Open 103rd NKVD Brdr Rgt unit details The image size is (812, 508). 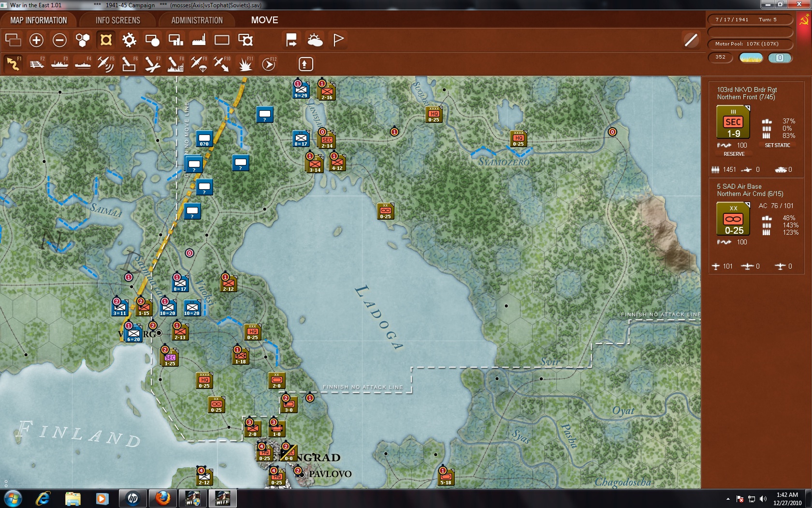point(747,90)
